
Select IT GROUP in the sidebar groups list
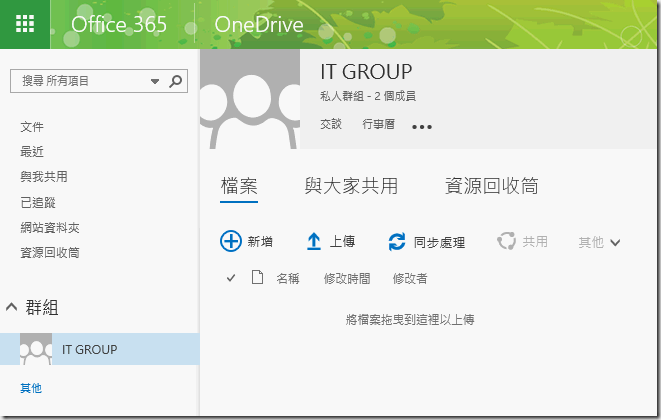(x=89, y=349)
